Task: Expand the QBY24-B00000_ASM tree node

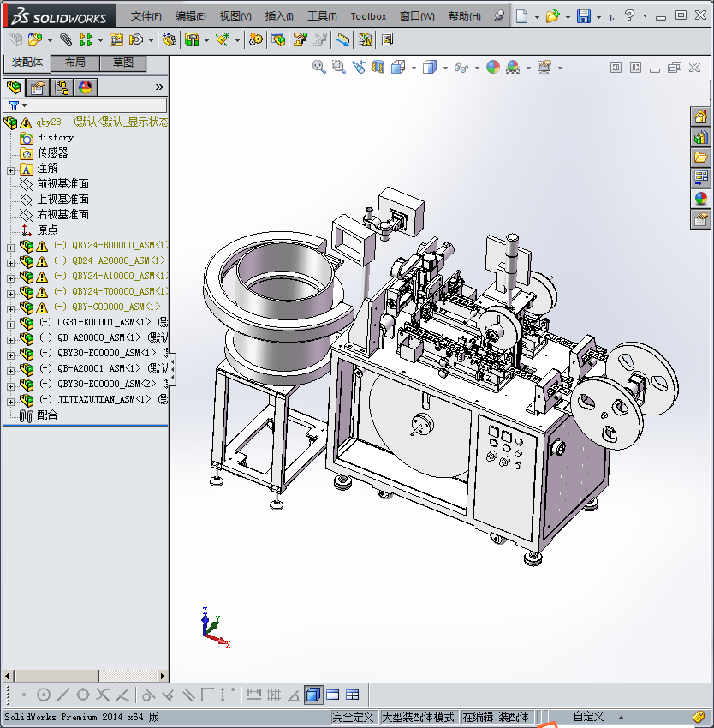Action: click(10, 246)
